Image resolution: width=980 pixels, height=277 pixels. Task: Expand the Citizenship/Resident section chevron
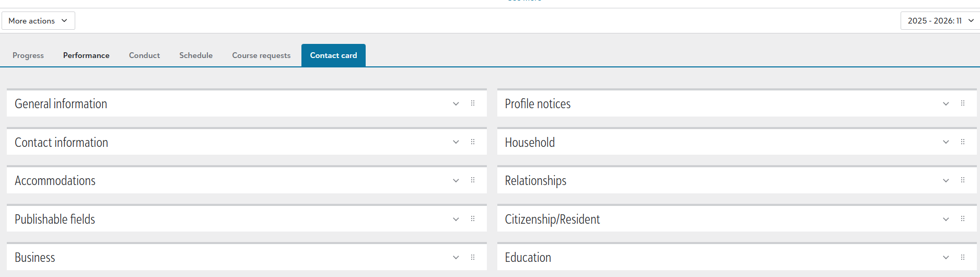tap(946, 220)
